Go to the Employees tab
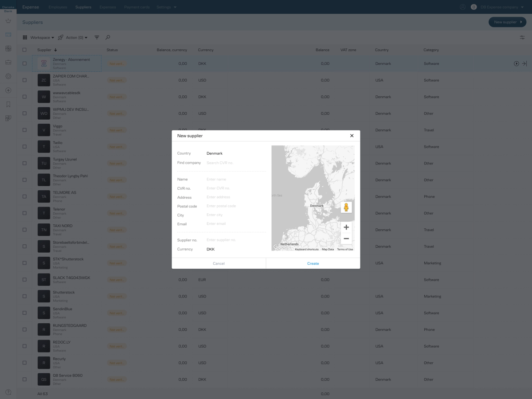This screenshot has width=532, height=399. click(x=58, y=7)
